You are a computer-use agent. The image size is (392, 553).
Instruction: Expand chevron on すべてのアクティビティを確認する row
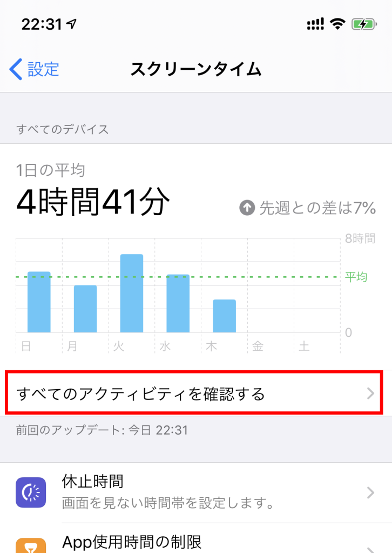pyautogui.click(x=370, y=393)
